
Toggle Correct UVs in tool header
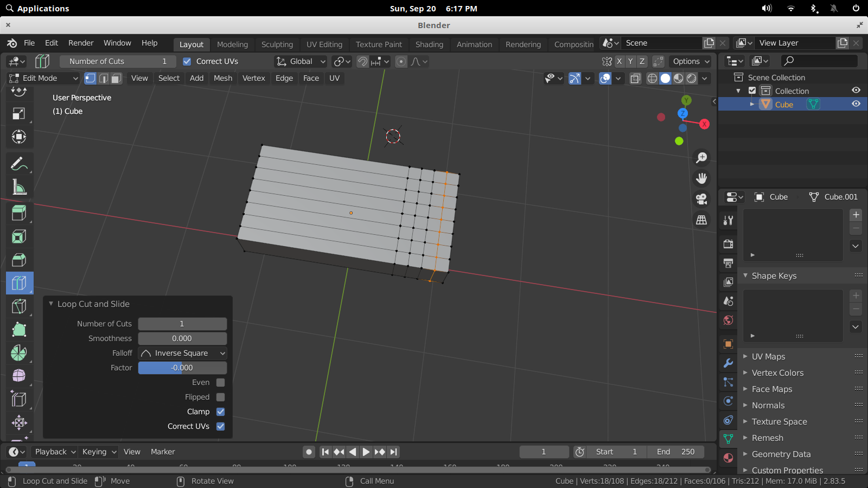point(187,61)
